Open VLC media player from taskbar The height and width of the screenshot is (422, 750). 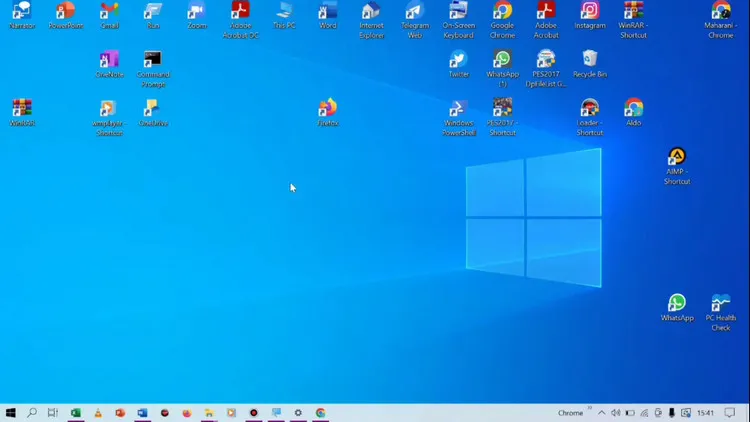click(x=98, y=412)
